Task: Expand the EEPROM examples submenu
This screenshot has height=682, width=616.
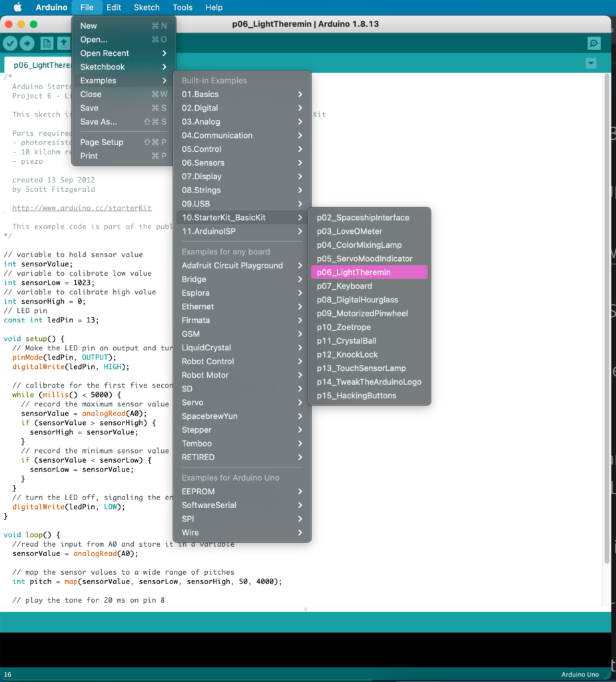Action: pyautogui.click(x=242, y=492)
